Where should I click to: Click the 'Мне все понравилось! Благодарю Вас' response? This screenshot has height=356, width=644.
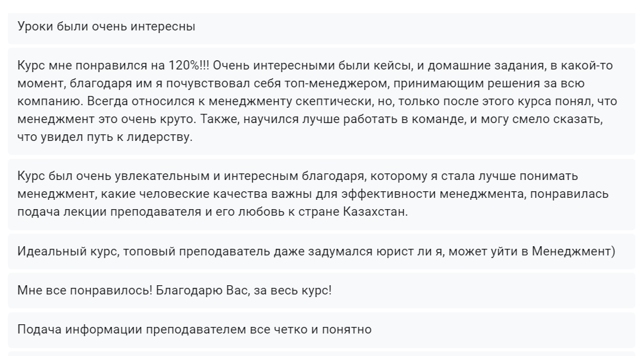click(321, 290)
